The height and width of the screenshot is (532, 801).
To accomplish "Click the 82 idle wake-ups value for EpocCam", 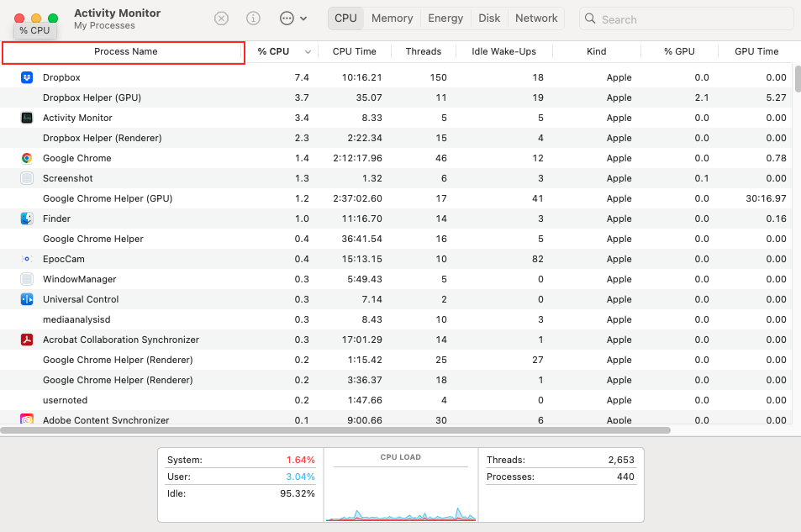I will [537, 259].
